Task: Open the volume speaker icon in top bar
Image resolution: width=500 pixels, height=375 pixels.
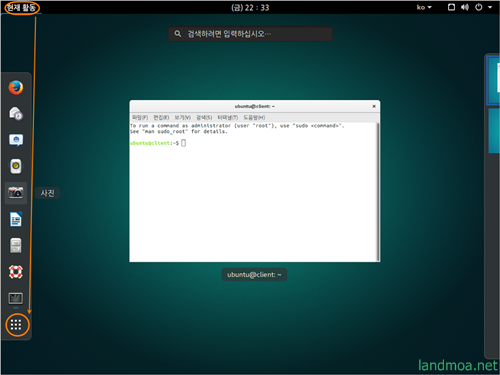Action: (465, 7)
